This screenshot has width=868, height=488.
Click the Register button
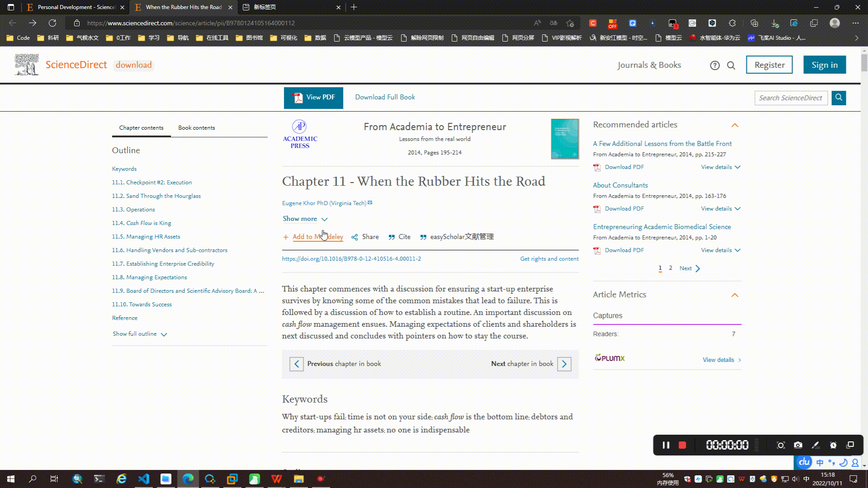[769, 65]
